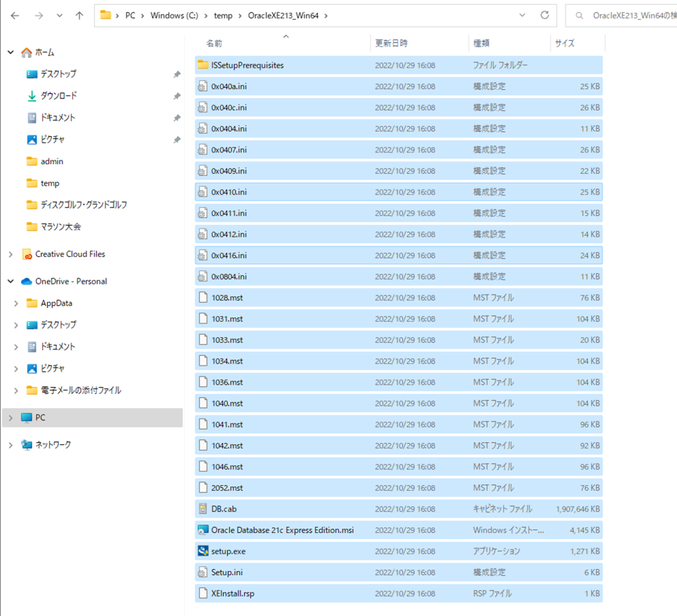Sort files by the サイズ column header

point(565,43)
